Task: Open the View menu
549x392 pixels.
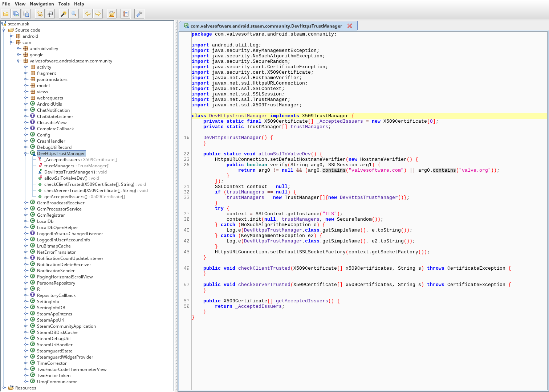Action: (x=20, y=4)
